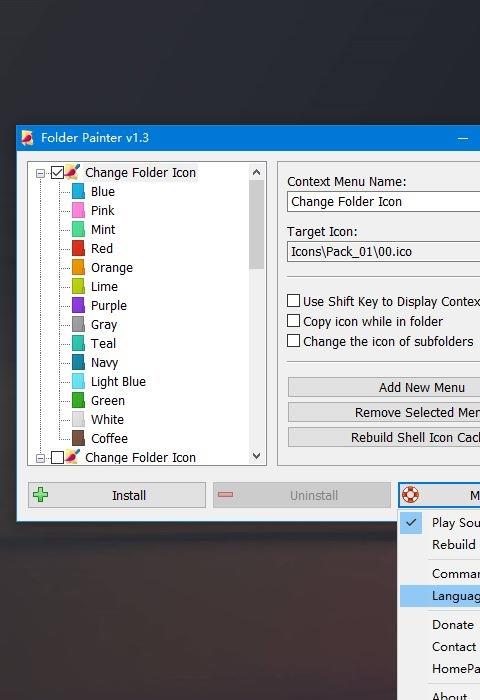Viewport: 480px width, 700px height.
Task: Click the paintbrush icon of first Change Folder Icon
Action: [x=72, y=172]
